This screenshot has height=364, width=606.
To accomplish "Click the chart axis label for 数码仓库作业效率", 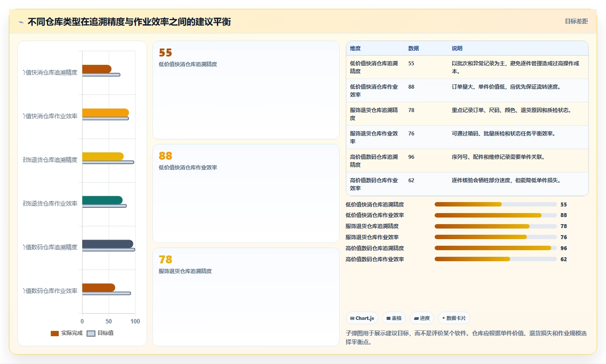I will click(x=50, y=291).
